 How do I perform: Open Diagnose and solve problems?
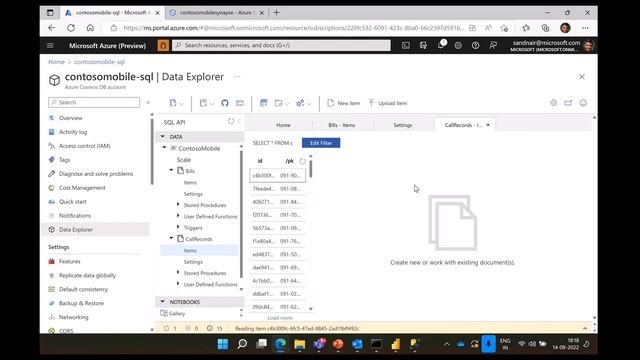point(96,173)
